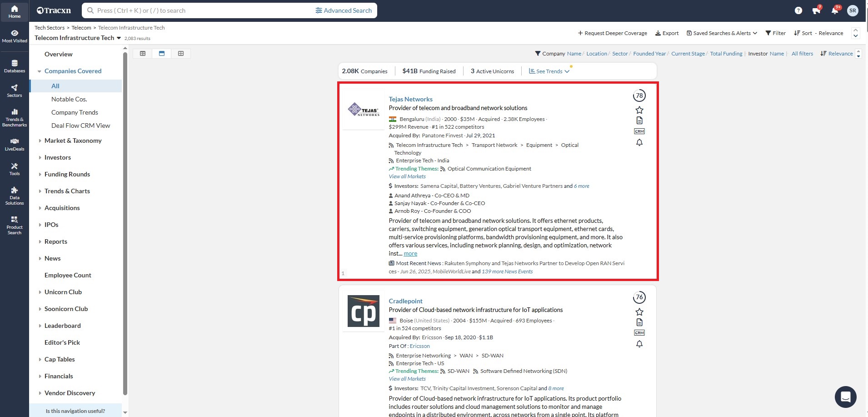Viewport: 868px width, 417px height.
Task: Switch to the table list view
Action: (143, 54)
